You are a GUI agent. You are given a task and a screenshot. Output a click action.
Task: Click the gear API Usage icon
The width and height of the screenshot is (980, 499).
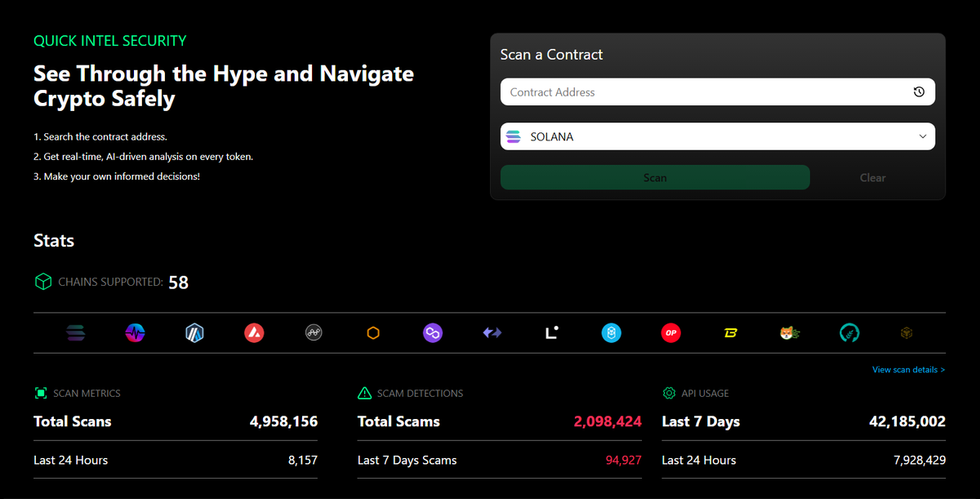[669, 394]
